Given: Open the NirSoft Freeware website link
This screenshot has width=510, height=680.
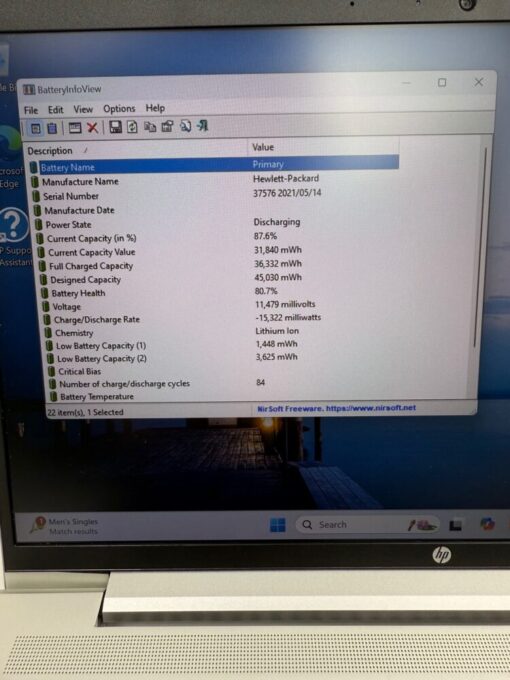Looking at the screenshot, I should tap(337, 408).
